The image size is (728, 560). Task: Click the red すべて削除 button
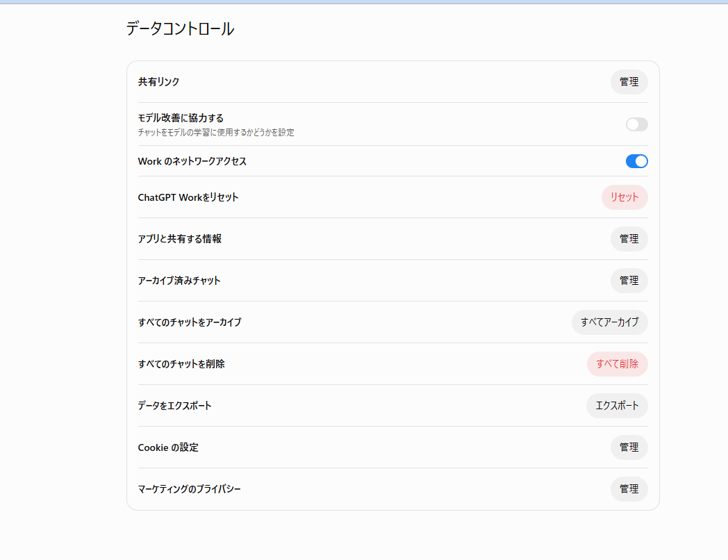coord(617,364)
